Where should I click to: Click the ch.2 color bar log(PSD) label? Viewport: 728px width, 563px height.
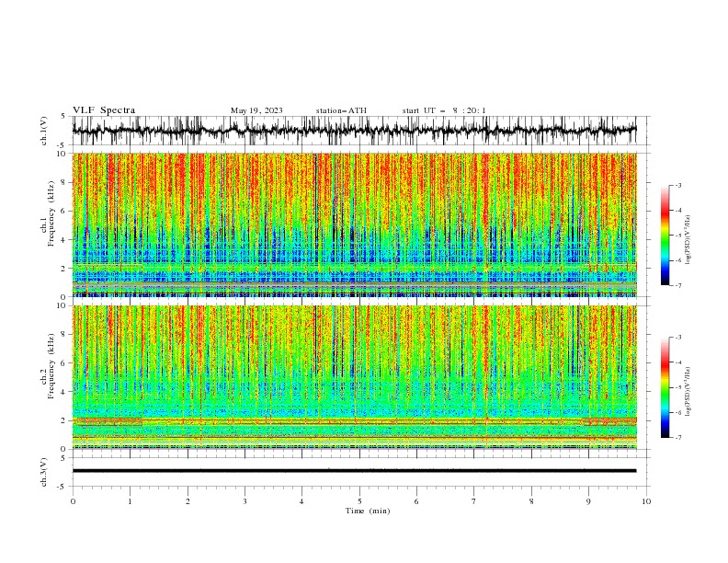pos(688,392)
